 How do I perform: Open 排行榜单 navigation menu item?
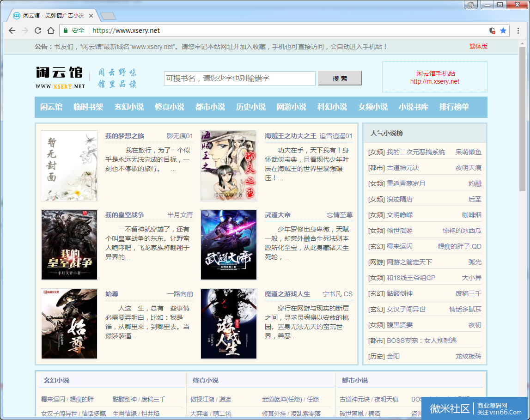pyautogui.click(x=454, y=107)
